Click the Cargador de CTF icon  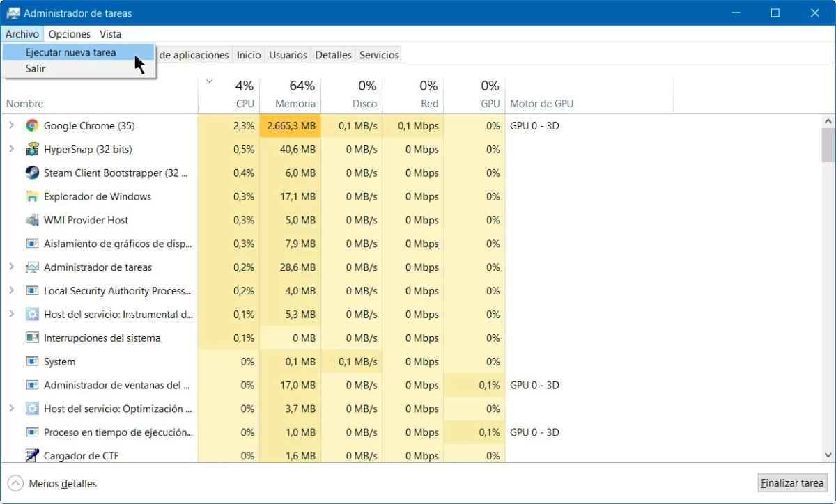32,456
